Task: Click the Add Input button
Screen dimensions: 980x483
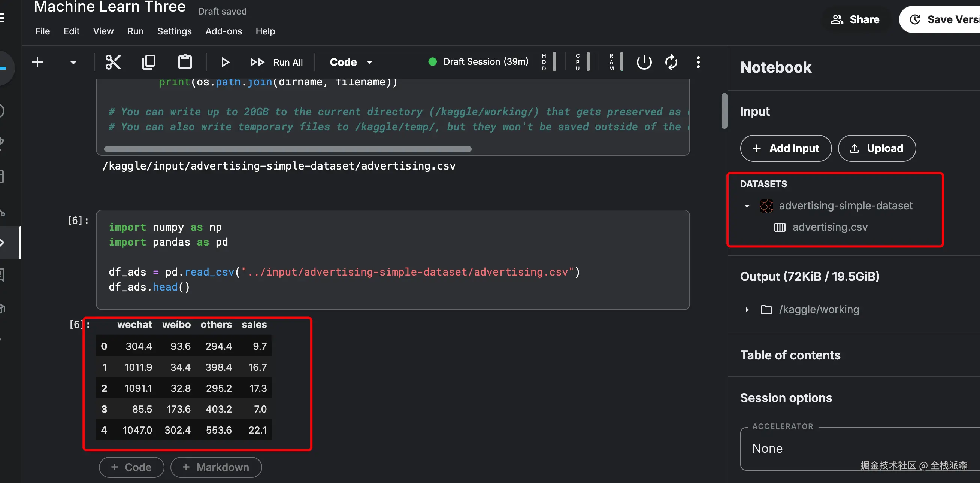Action: (786, 148)
